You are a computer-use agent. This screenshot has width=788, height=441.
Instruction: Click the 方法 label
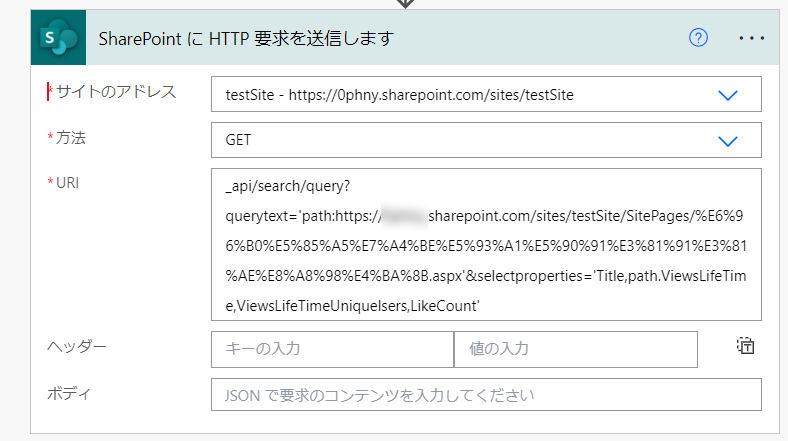coord(70,138)
